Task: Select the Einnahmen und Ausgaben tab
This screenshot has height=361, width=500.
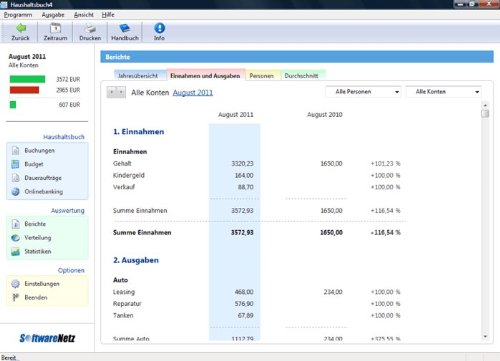Action: tap(205, 76)
